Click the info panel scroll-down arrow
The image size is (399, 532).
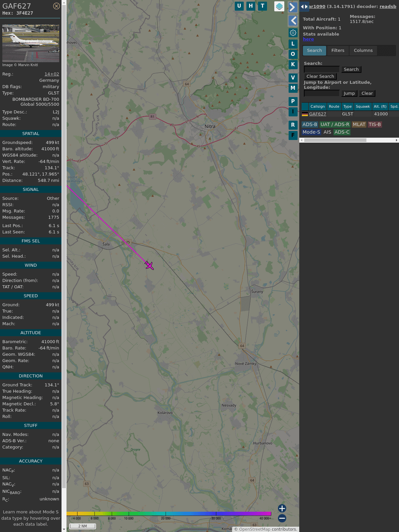[64, 529]
